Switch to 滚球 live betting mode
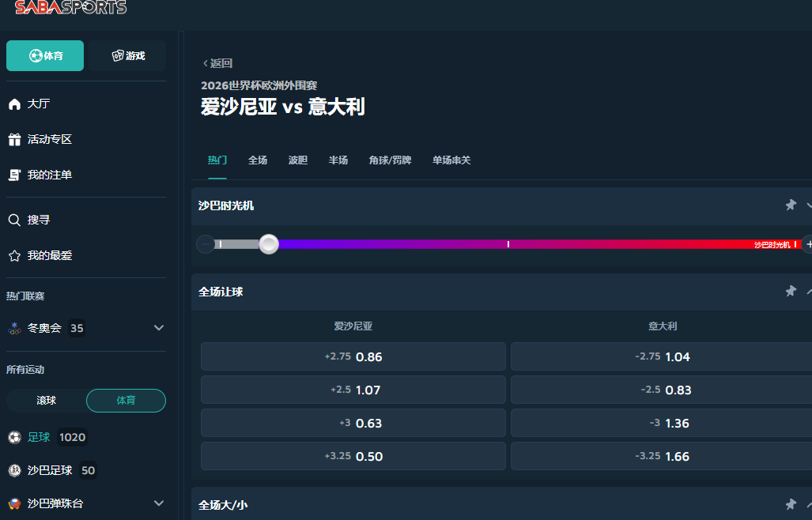The height and width of the screenshot is (520, 812). [47, 401]
